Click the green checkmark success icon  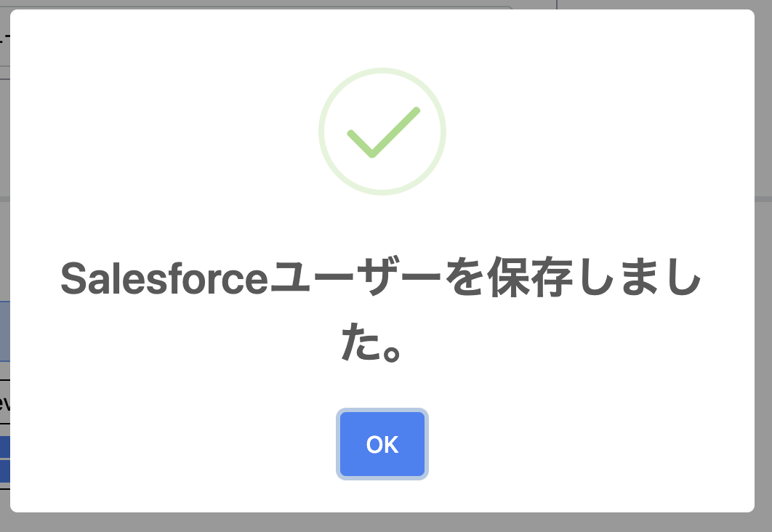click(382, 132)
